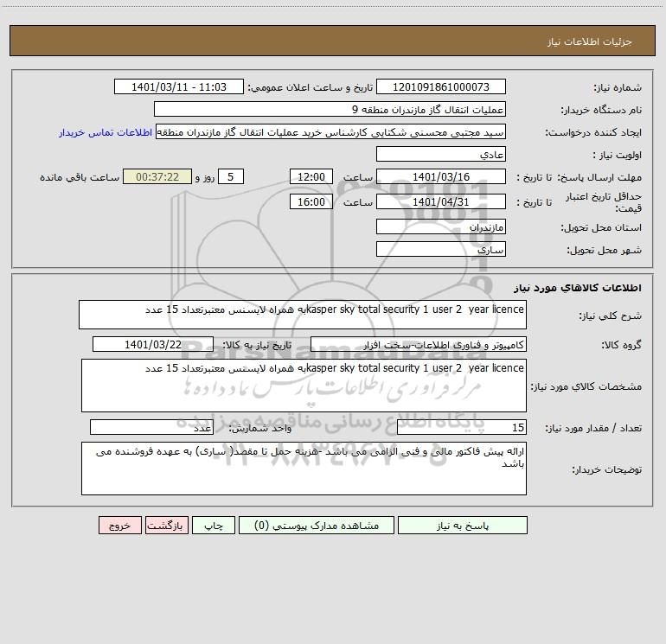This screenshot has width=666, height=644.
Task: Click the announcement date field 1401/03/11 - 11:03
Action: (179, 86)
